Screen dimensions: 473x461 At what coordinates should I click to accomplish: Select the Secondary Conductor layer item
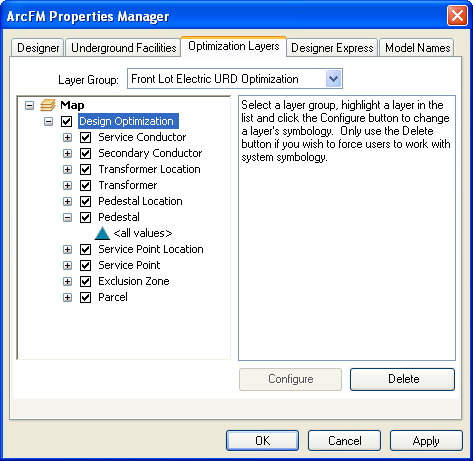point(150,153)
